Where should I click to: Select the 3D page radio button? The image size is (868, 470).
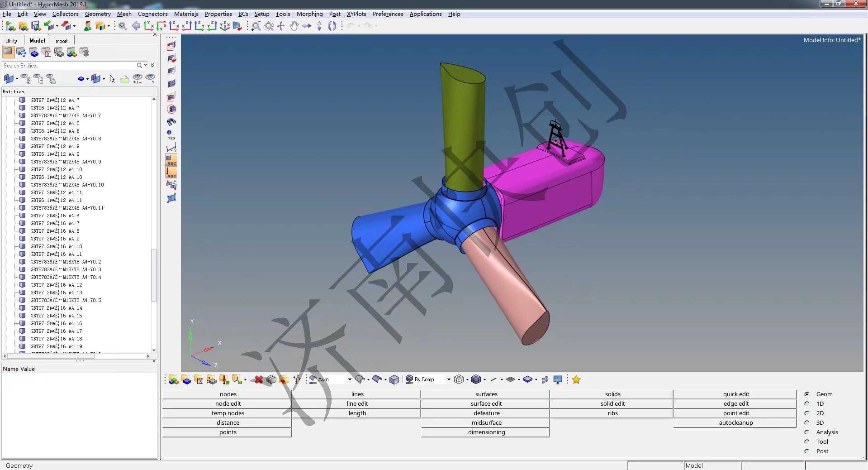(806, 422)
